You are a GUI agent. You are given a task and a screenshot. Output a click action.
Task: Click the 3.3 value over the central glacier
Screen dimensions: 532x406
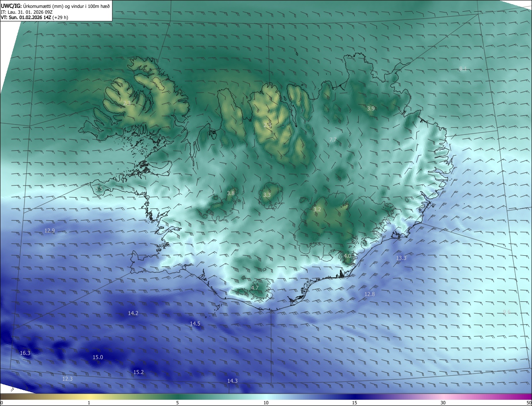click(267, 195)
